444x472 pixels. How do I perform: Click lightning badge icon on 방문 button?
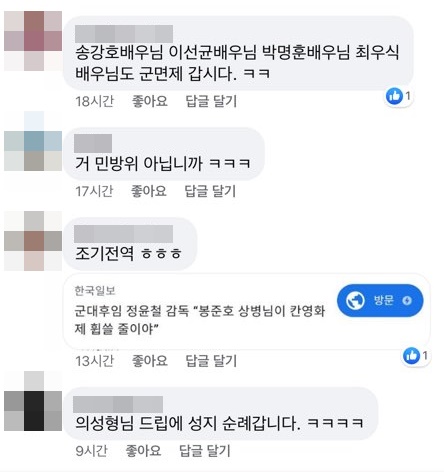[407, 301]
